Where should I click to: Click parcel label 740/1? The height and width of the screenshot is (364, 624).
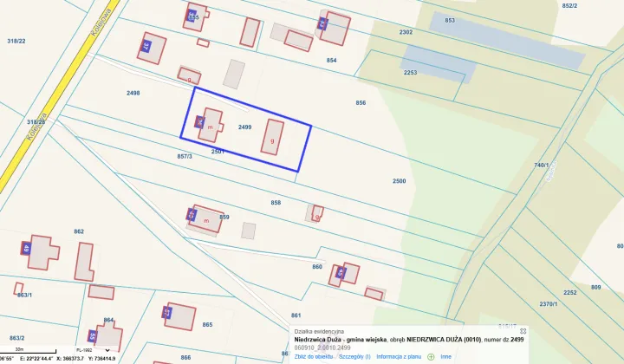[542, 165]
